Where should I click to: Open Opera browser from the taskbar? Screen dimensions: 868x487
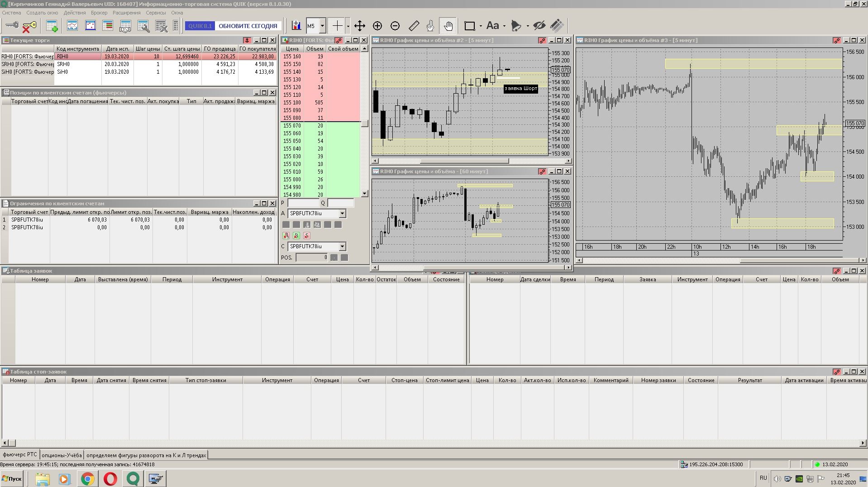point(110,479)
